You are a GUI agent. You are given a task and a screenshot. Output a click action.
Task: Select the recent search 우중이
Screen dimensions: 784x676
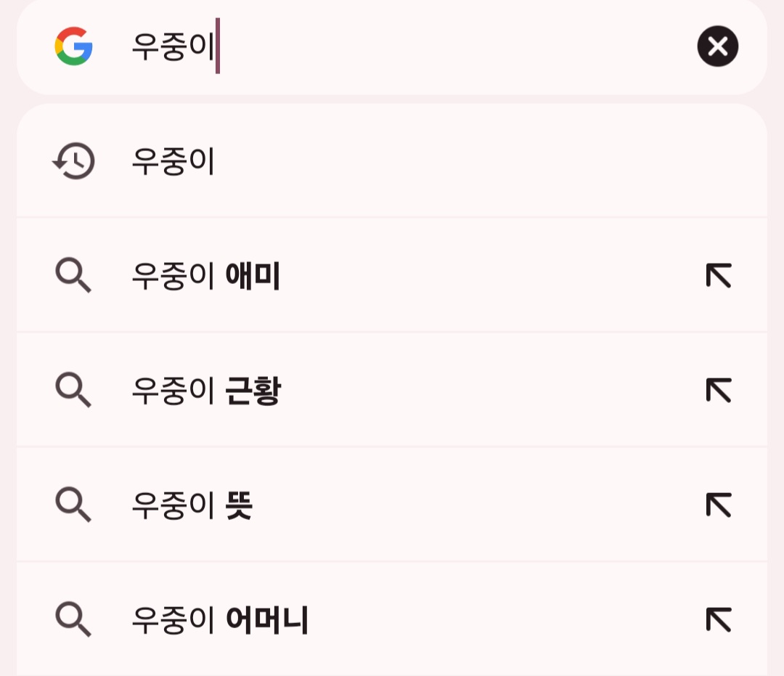[173, 161]
